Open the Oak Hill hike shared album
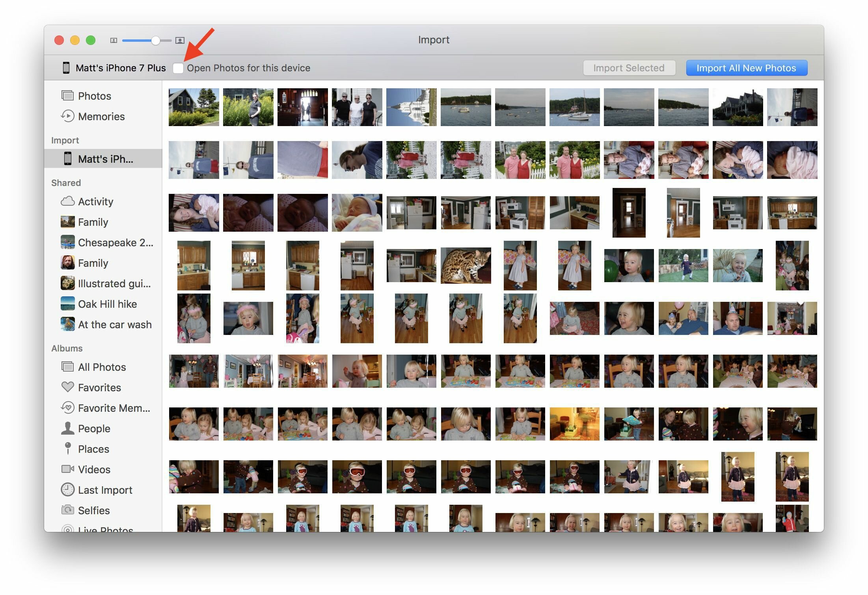The width and height of the screenshot is (868, 595). click(107, 304)
